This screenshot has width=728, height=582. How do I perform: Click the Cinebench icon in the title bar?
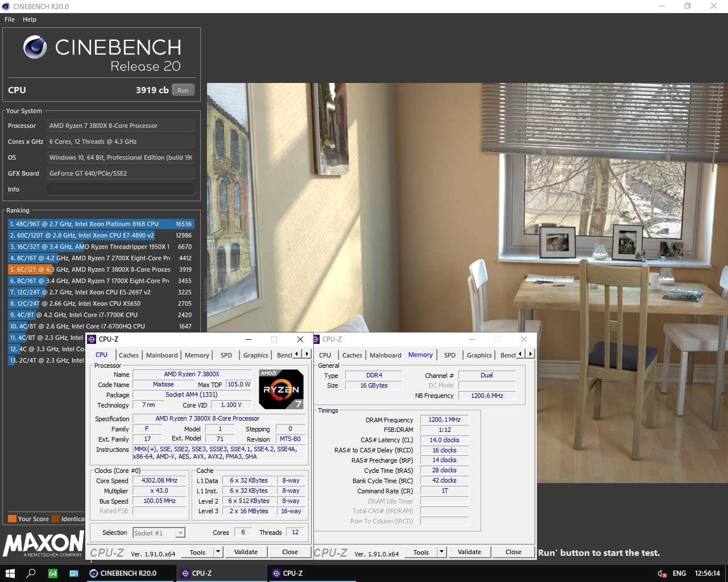coord(6,6)
